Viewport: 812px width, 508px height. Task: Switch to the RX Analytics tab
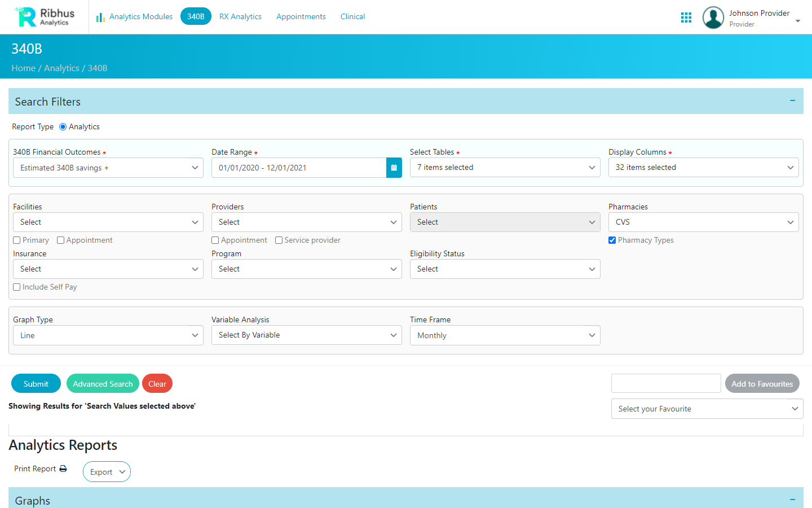[x=240, y=16]
